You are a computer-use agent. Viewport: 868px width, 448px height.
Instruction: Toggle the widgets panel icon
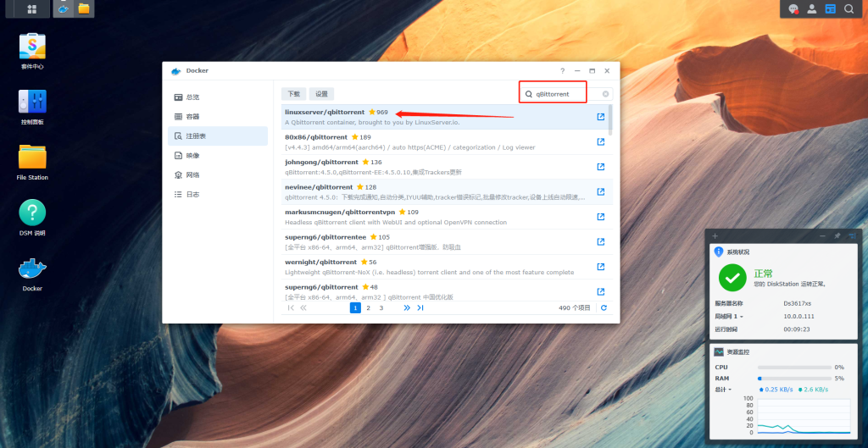[830, 8]
